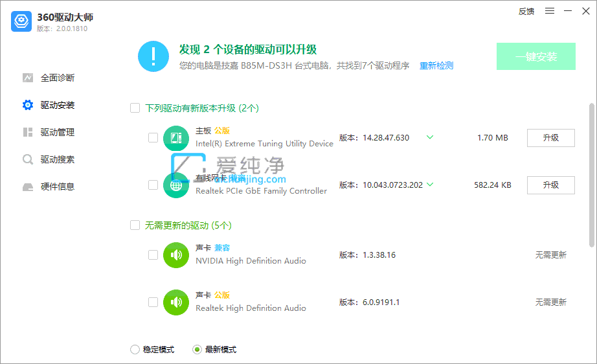Check the Realtek PCIe GbE controller checkbox
The width and height of the screenshot is (597, 364).
[153, 185]
